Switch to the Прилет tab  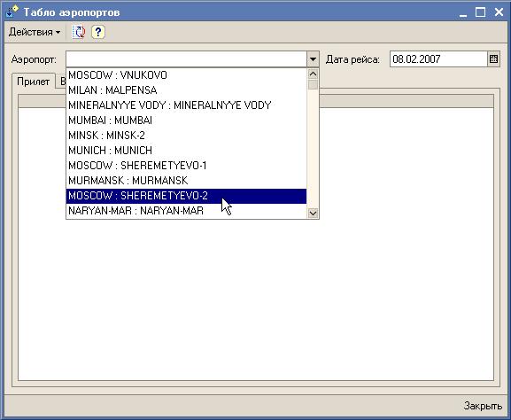34,82
